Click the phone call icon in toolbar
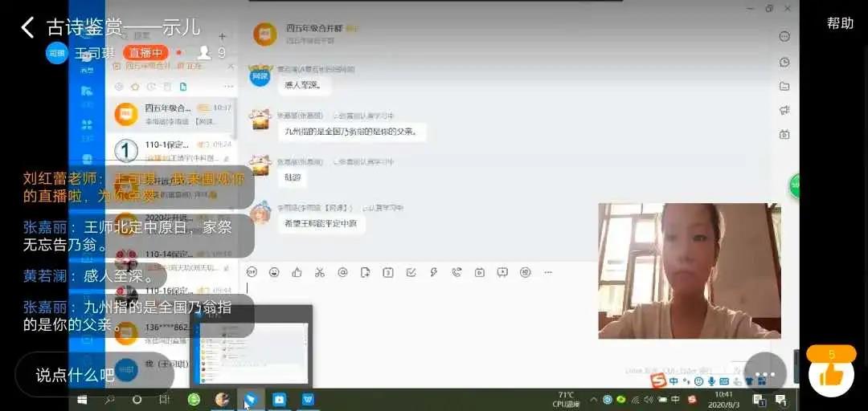Screen dimensions: 868x411 point(457,272)
